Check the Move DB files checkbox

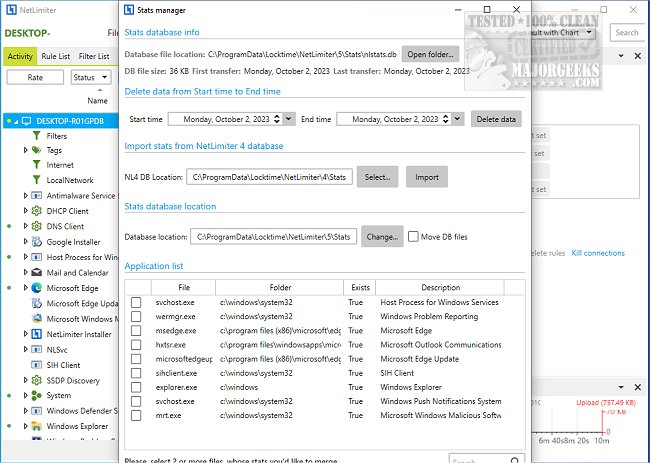pyautogui.click(x=413, y=237)
